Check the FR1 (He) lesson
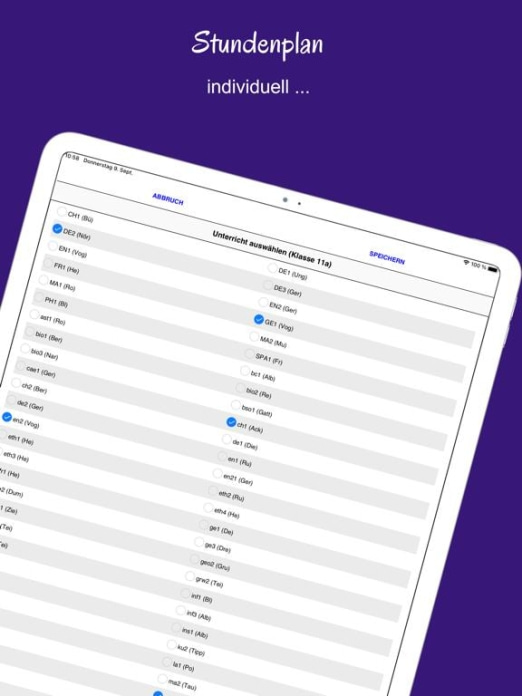The width and height of the screenshot is (522, 696). (x=48, y=263)
